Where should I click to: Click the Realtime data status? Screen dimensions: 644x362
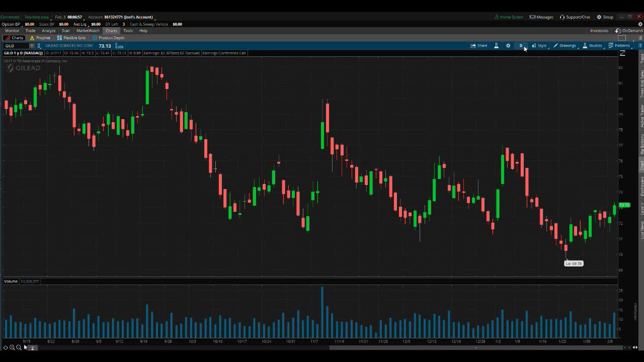pyautogui.click(x=37, y=17)
